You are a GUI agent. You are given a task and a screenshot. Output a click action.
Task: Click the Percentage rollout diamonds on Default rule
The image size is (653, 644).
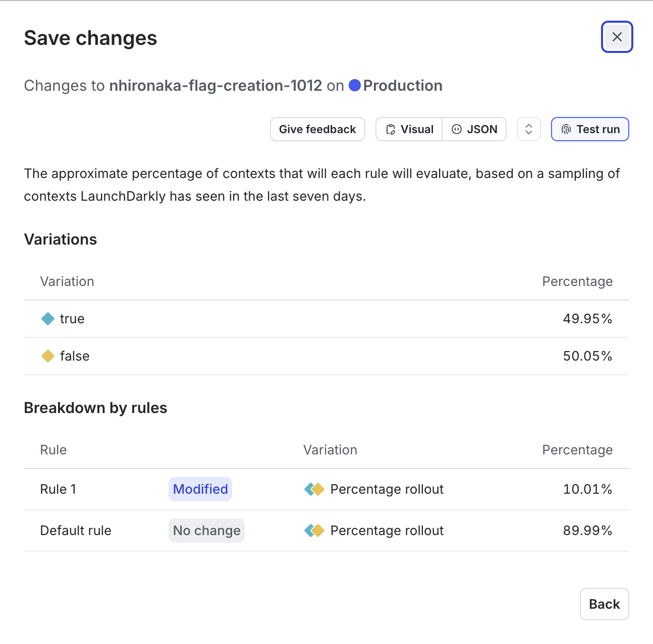point(314,530)
